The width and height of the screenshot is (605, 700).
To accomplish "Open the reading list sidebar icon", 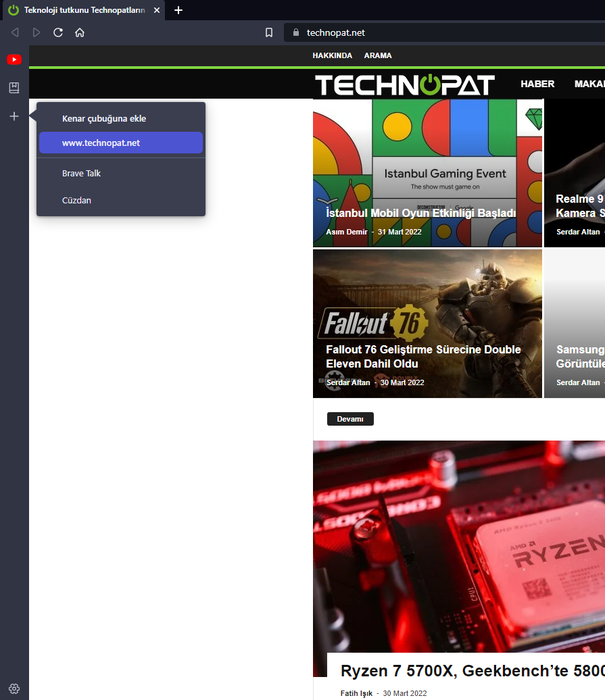I will pyautogui.click(x=14, y=88).
